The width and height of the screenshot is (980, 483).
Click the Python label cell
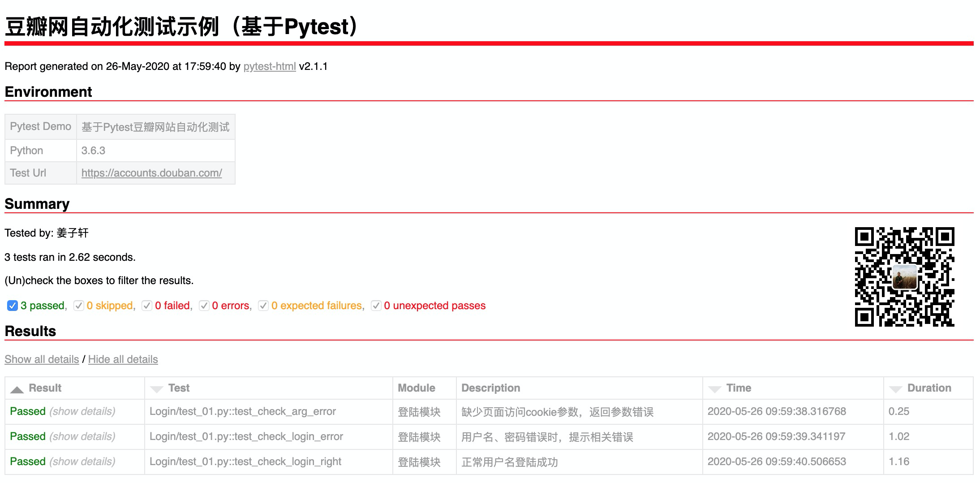tap(41, 151)
